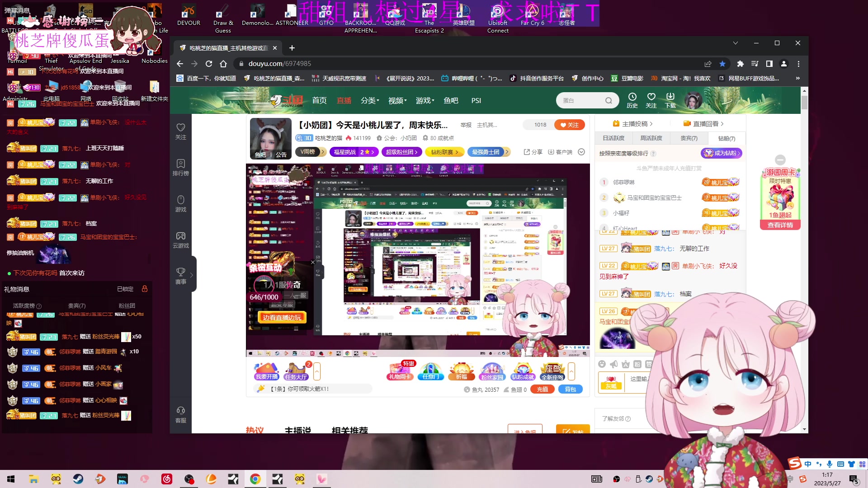
Task: Go to 首页 in Douyu navigation
Action: pos(319,100)
